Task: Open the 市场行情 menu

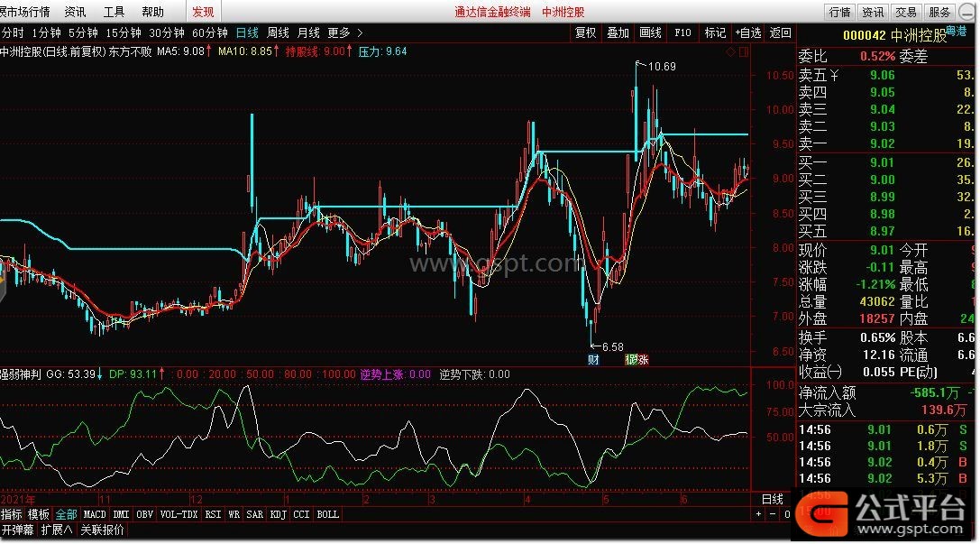Action: (x=25, y=12)
